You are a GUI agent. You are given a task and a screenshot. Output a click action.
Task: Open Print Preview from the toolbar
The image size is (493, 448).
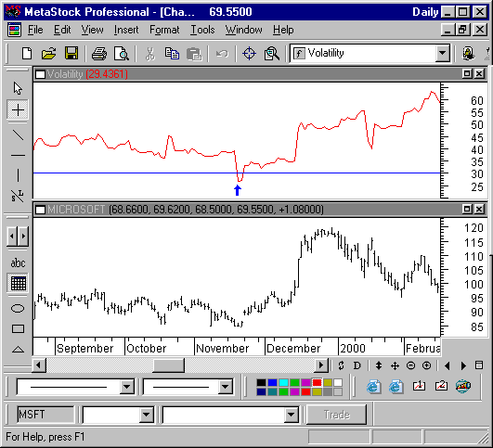point(122,54)
